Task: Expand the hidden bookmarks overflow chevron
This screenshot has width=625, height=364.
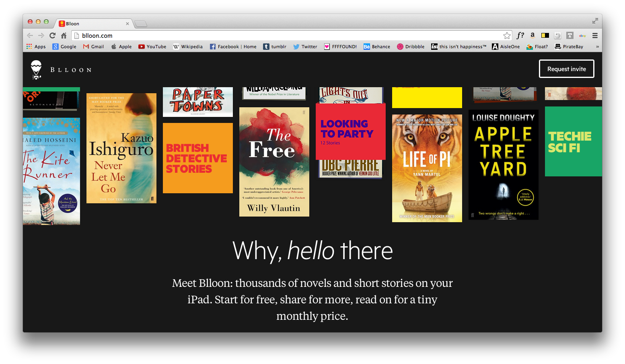Action: (x=597, y=47)
